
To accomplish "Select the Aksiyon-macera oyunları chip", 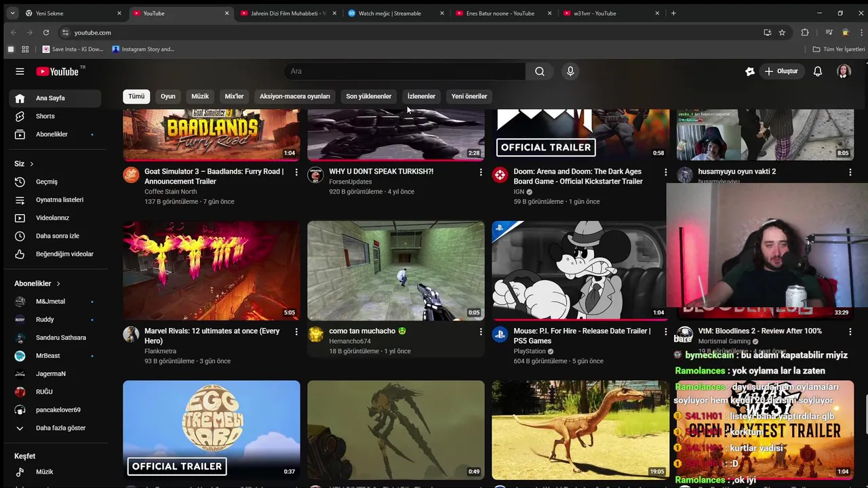I will click(x=294, y=96).
